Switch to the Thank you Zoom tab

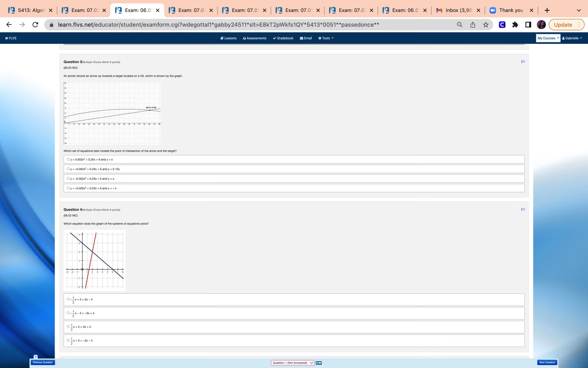pos(511,10)
